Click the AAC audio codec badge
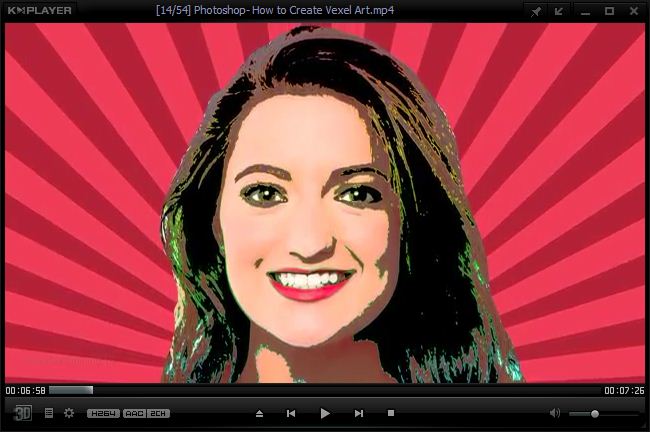This screenshot has height=432, width=650. click(134, 413)
